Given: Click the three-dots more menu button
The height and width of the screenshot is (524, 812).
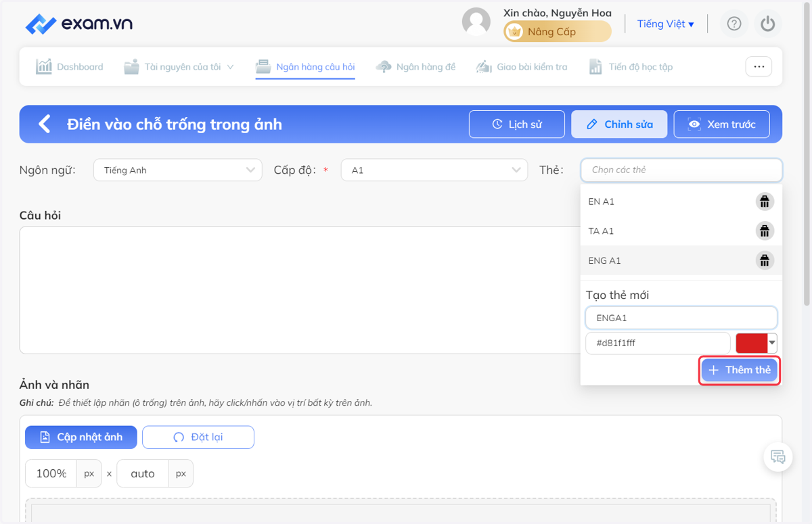Looking at the screenshot, I should pos(759,66).
